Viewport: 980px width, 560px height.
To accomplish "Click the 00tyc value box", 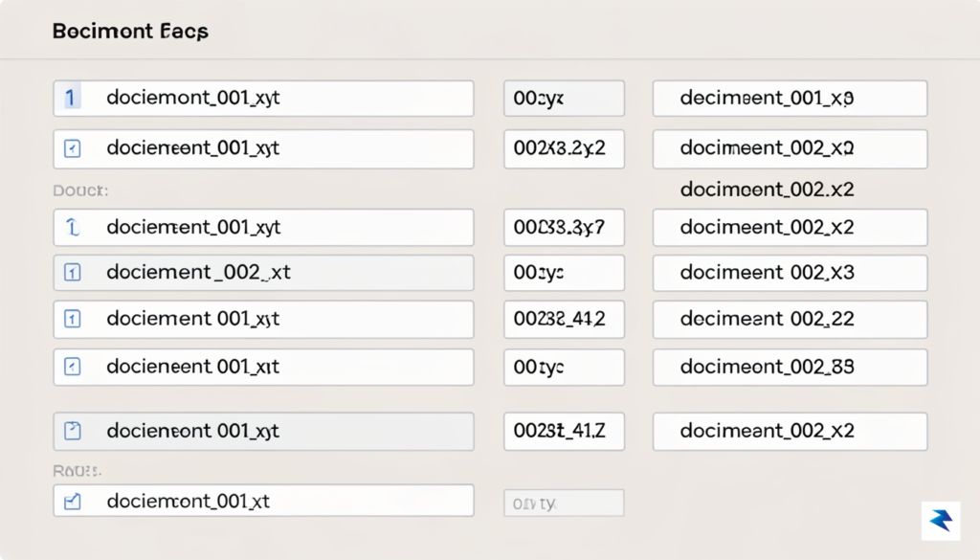I will click(x=564, y=367).
